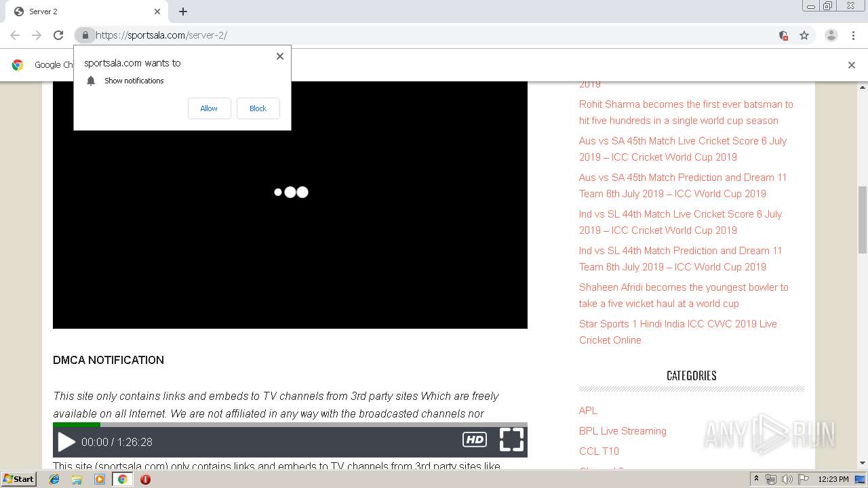Click the video progress bar
The width and height of the screenshot is (868, 488).
click(x=290, y=424)
